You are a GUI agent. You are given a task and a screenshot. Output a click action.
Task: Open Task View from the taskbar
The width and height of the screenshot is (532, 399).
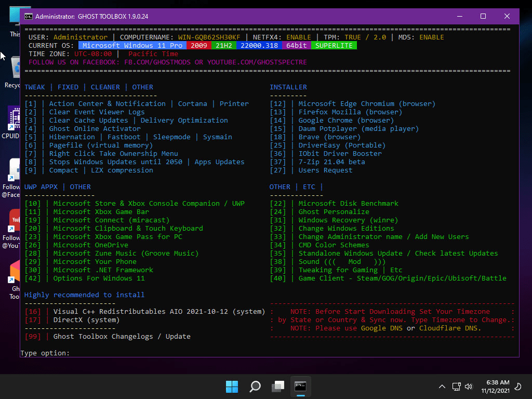[x=278, y=387]
